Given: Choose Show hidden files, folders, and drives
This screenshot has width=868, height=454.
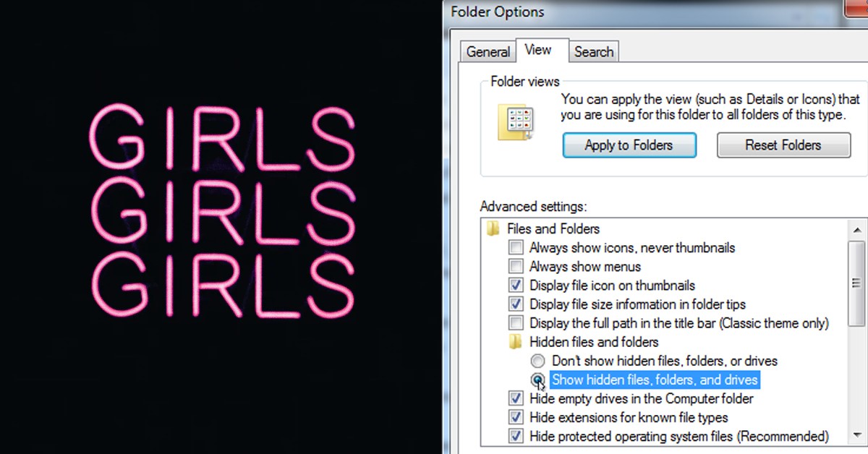Looking at the screenshot, I should coord(538,380).
